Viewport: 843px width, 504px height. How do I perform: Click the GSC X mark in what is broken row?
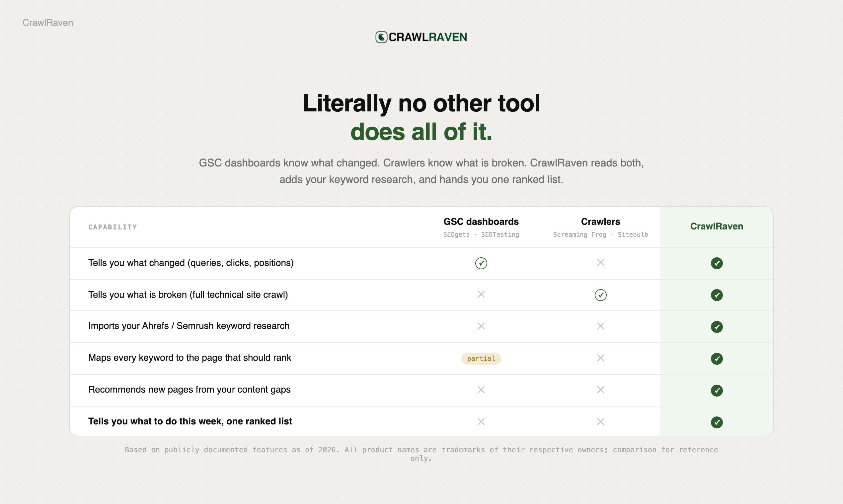pos(481,294)
